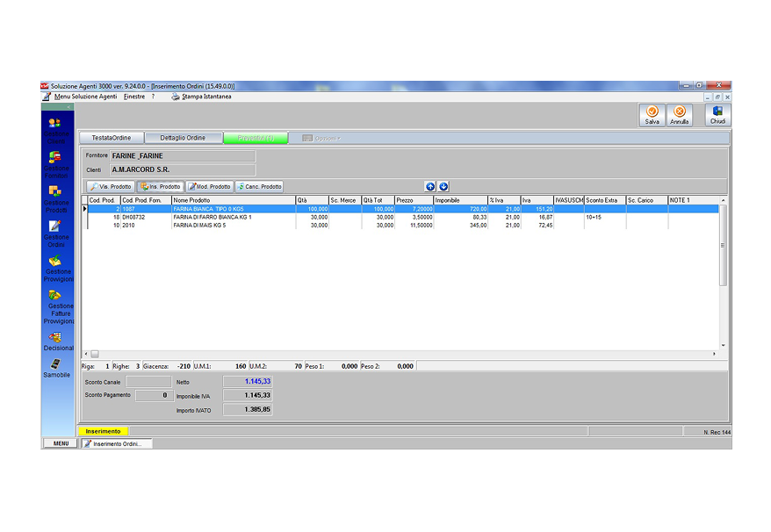Open the Samobile sidebar icon
Viewport: 771px width, 532px height.
tap(55, 364)
